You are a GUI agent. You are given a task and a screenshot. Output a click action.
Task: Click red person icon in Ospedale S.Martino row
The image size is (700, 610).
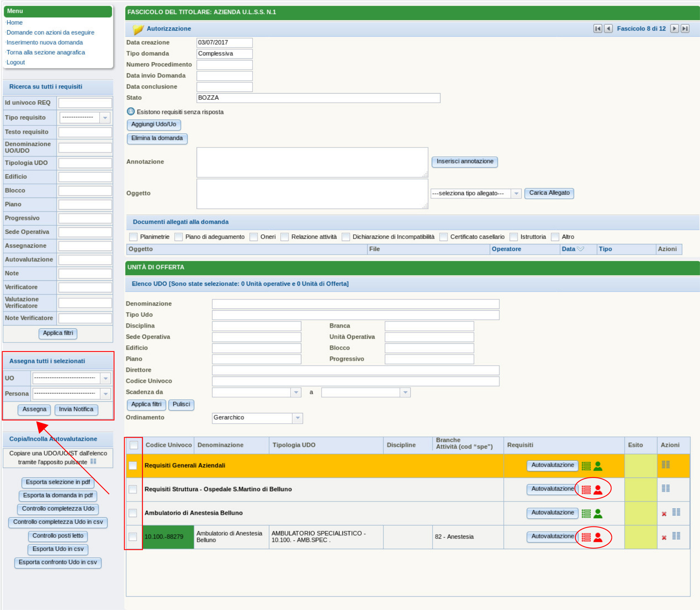pos(598,490)
